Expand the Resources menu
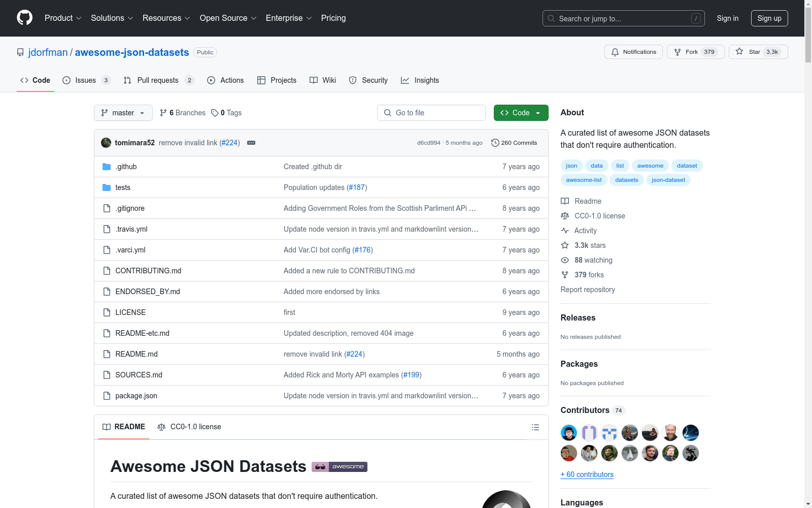 tap(166, 18)
